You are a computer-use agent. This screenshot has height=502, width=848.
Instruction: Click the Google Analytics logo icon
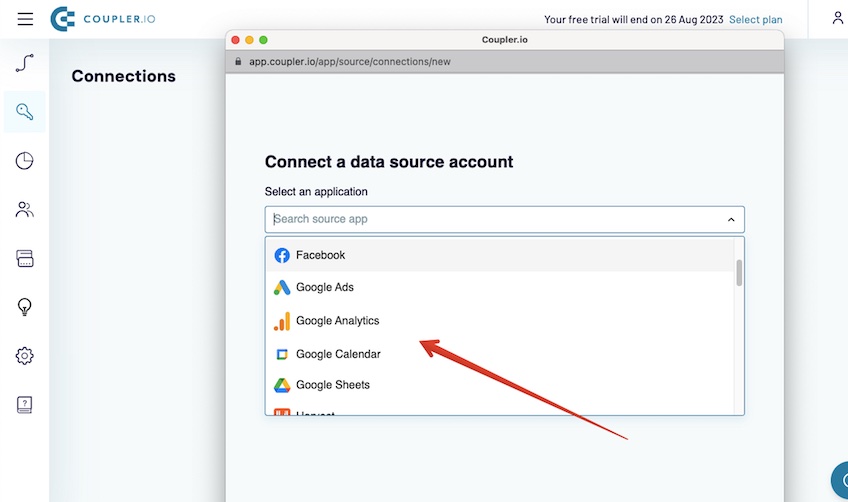(282, 321)
